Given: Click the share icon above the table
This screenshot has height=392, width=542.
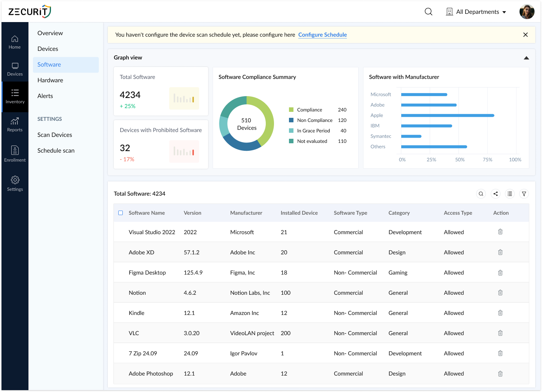Looking at the screenshot, I should tap(496, 194).
